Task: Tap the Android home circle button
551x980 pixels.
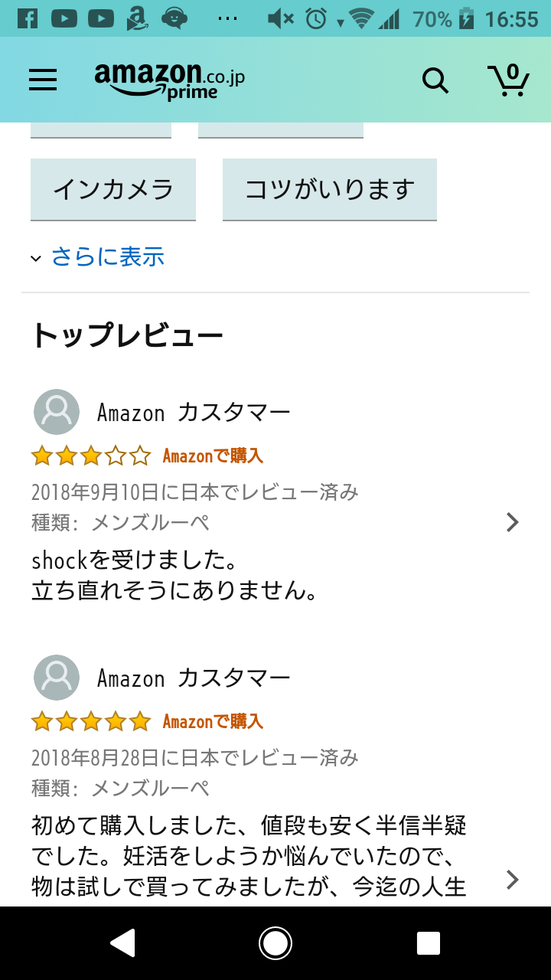Action: coord(275,943)
